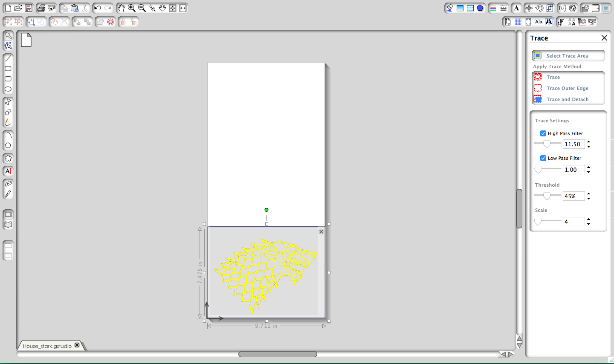This screenshot has height=364, width=614.
Task: Adjust the Threshold slider
Action: point(547,196)
